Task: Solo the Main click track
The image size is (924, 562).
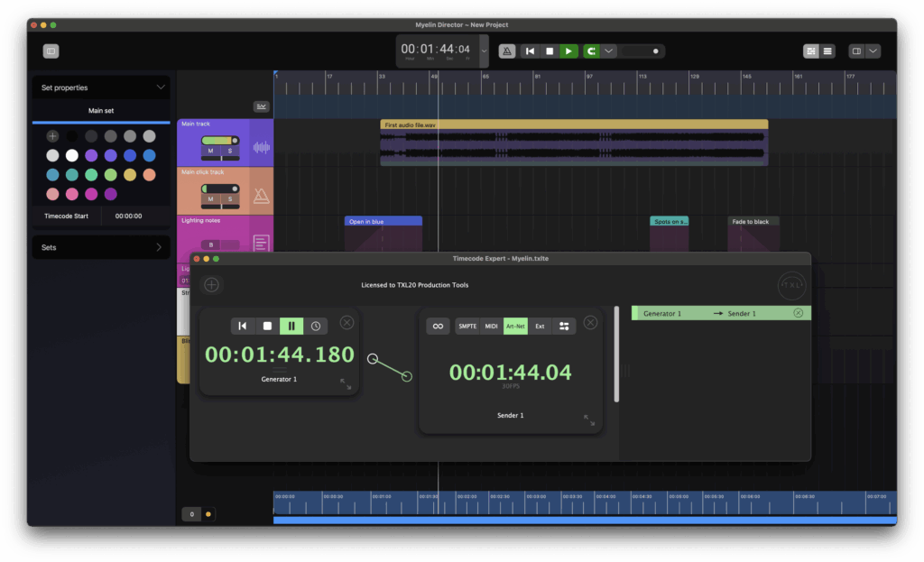Action: click(x=229, y=198)
